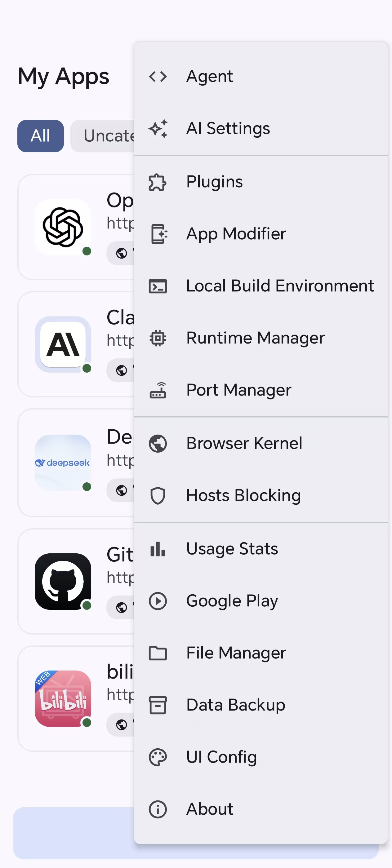Click the About info icon
Screen dimensions: 392x868
pos(158,809)
